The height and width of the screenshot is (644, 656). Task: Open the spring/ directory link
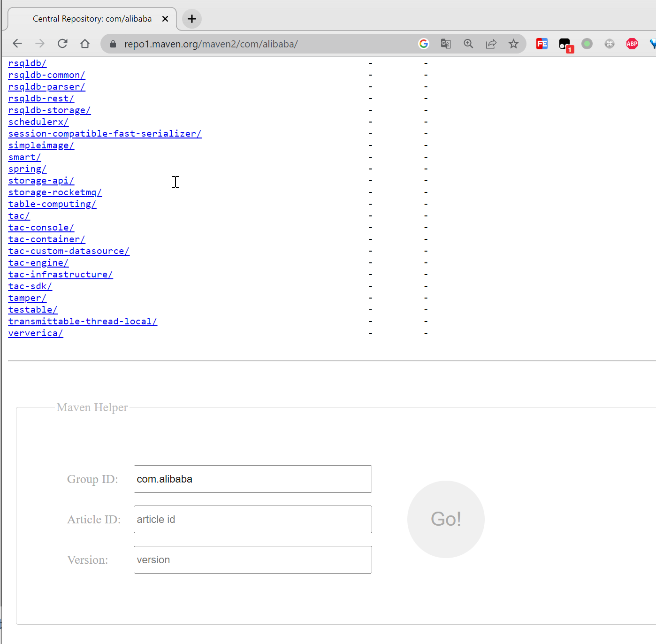tap(27, 169)
